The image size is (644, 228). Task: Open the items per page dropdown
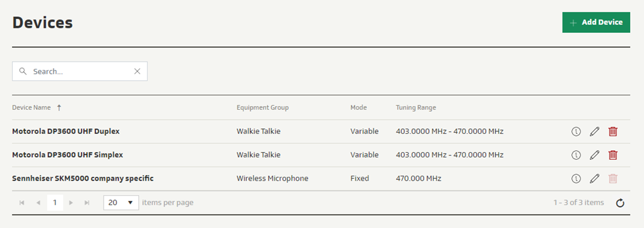pyautogui.click(x=121, y=203)
